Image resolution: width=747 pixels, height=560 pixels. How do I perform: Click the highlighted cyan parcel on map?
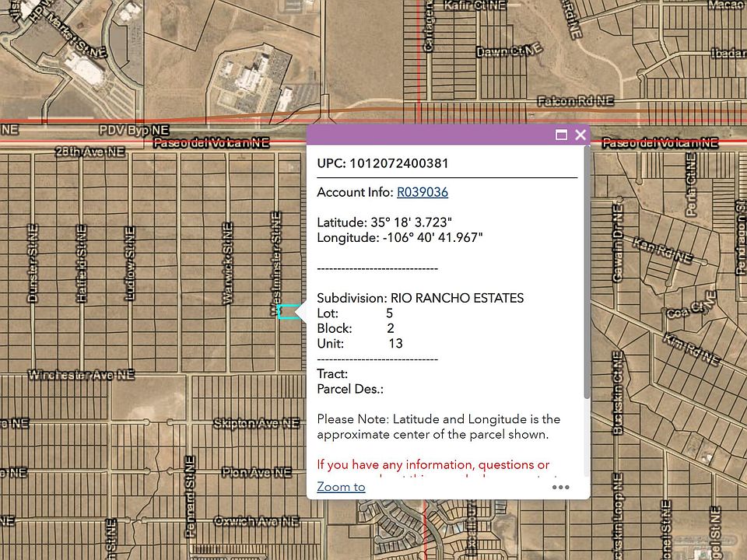point(288,311)
